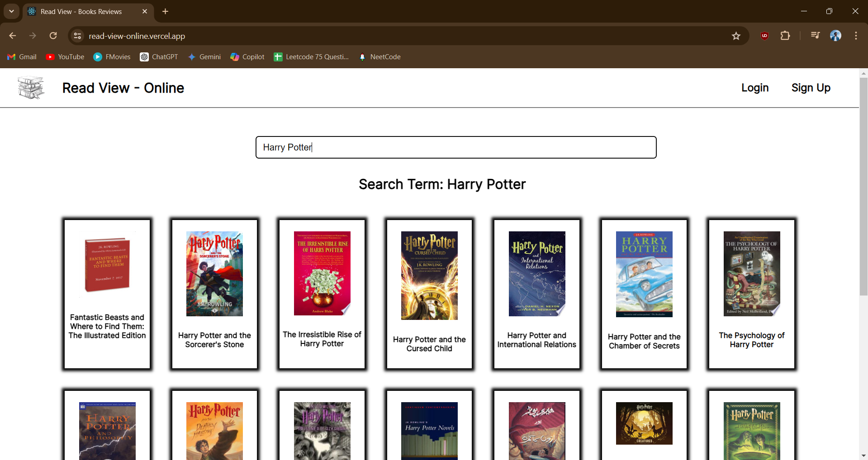This screenshot has width=868, height=460.
Task: Click title text "Harry Potter and the Chamber of Secrets"
Action: click(x=644, y=341)
